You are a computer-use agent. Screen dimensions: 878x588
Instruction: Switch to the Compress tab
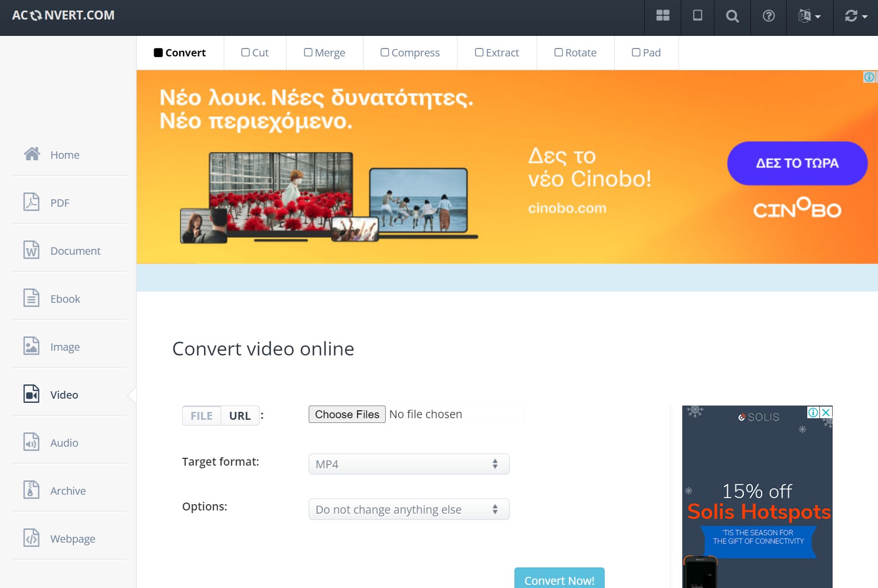[410, 53]
